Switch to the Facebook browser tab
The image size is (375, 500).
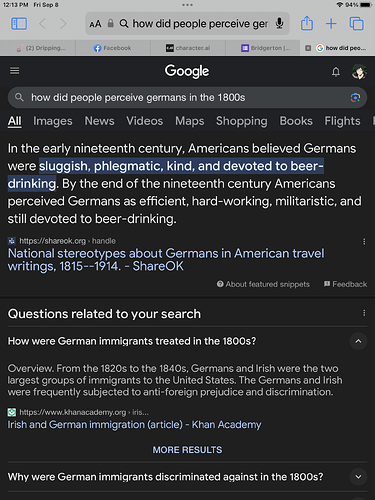(x=113, y=48)
